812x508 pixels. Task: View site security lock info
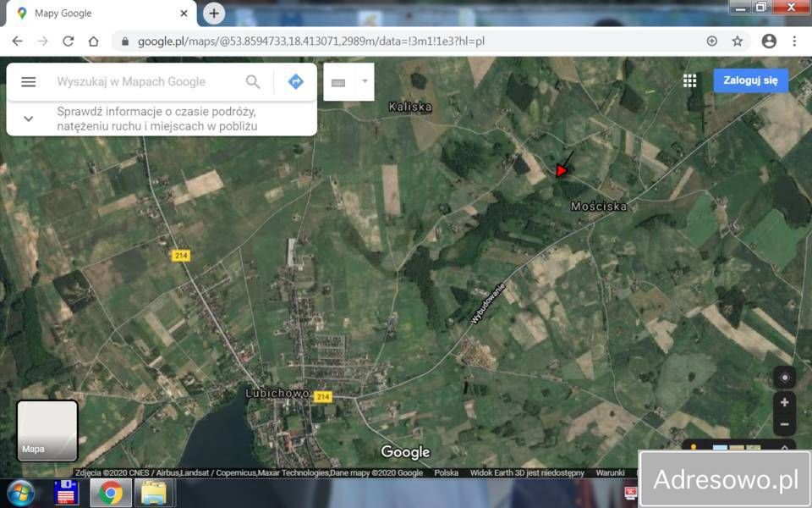125,41
